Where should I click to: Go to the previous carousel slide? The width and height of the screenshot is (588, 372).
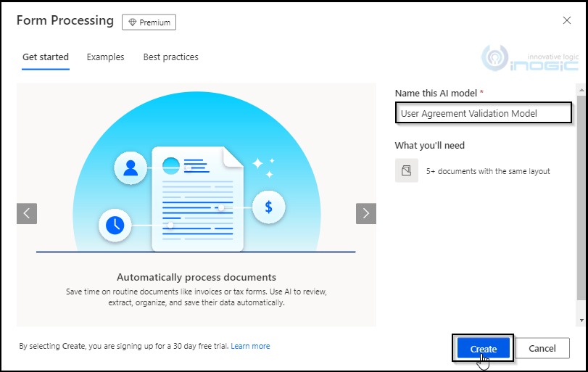tap(27, 213)
